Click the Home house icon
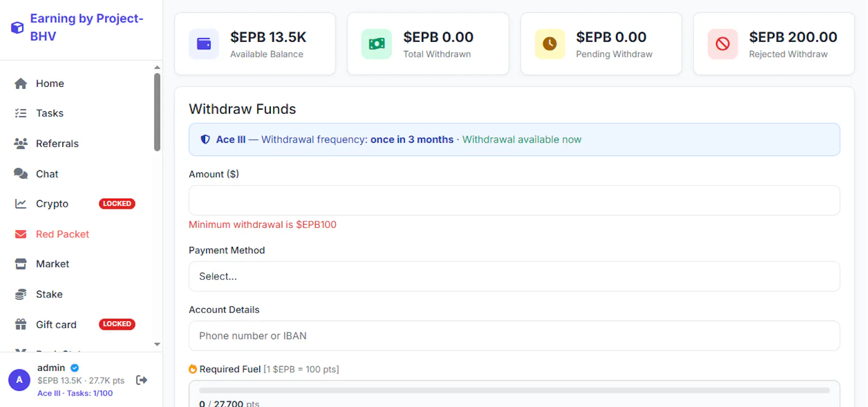This screenshot has width=868, height=407. click(21, 84)
